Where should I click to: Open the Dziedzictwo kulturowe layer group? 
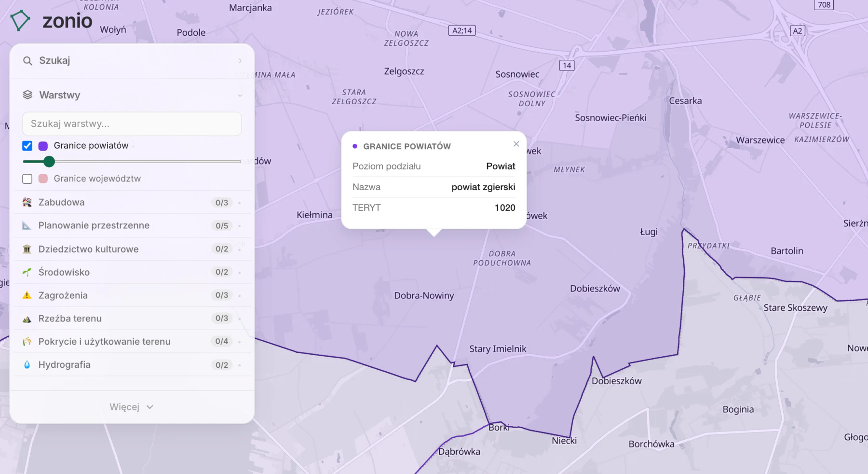[132, 249]
